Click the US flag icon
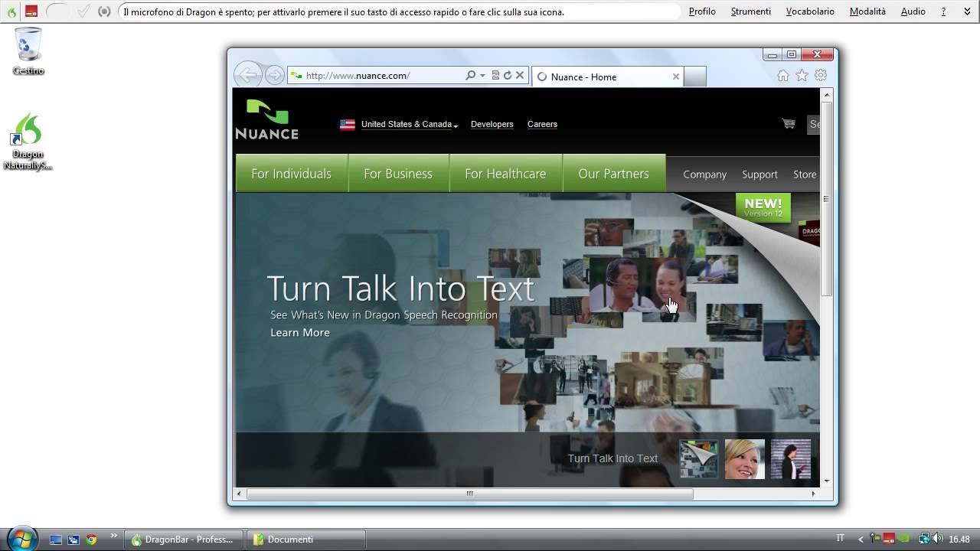The width and height of the screenshot is (980, 551). [348, 125]
